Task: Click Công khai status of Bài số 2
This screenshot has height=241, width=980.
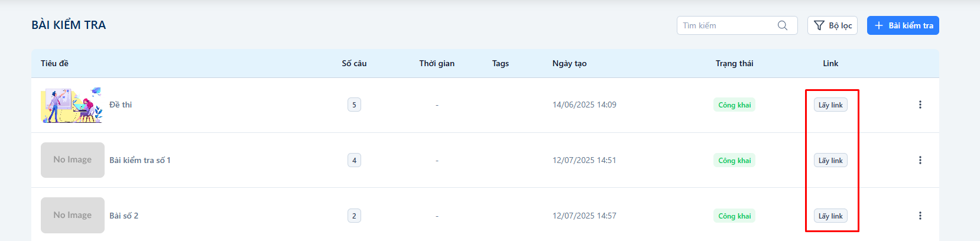Action: (x=734, y=216)
